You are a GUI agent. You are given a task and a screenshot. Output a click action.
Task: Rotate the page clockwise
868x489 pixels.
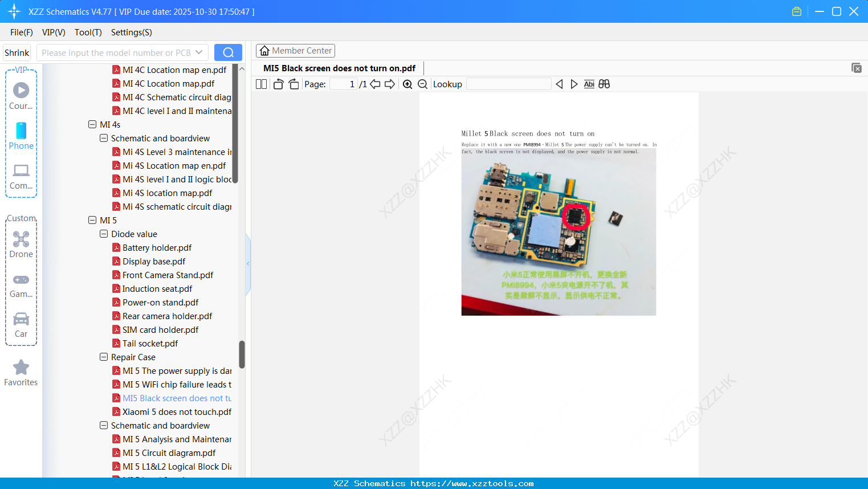tap(294, 84)
